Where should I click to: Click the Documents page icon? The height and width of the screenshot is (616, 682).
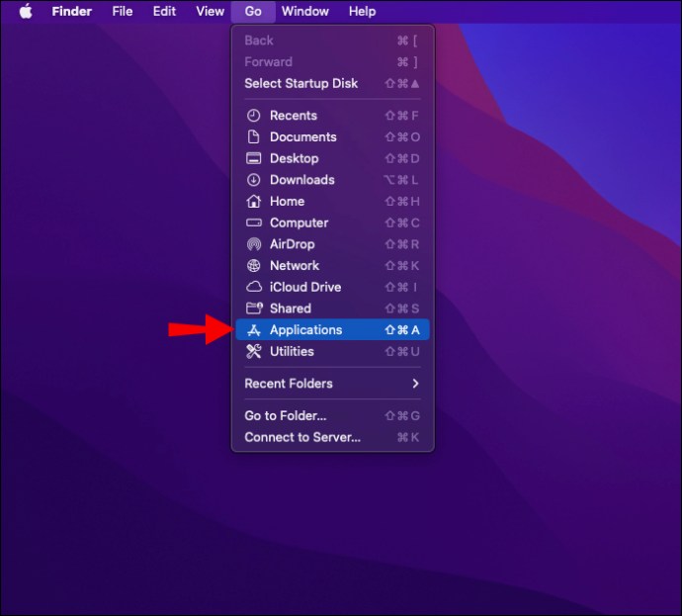click(254, 137)
